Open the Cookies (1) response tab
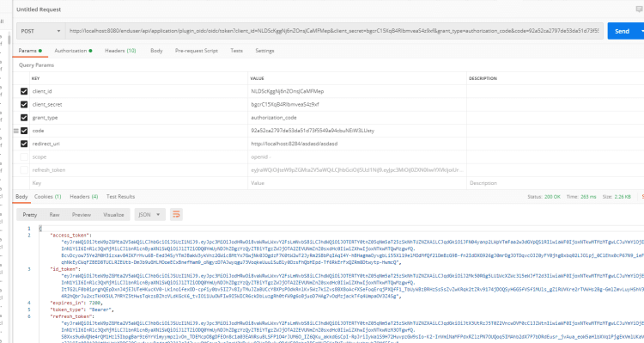Viewport: 644px width, 343px height. point(47,197)
